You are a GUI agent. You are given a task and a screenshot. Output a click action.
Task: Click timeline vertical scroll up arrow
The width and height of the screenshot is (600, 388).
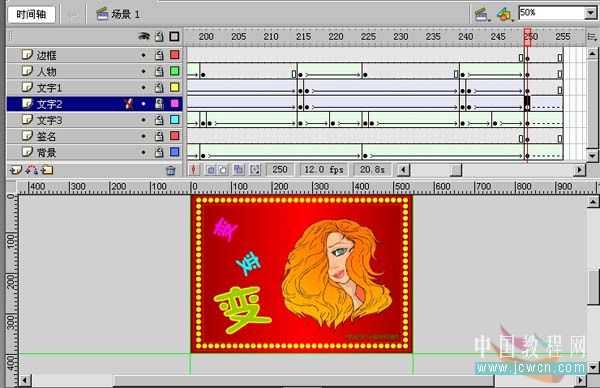pyautogui.click(x=592, y=53)
